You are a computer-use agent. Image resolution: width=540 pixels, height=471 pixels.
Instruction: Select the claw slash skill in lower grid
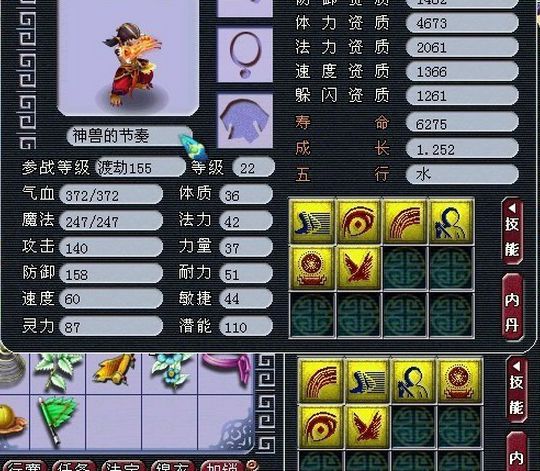point(320,381)
